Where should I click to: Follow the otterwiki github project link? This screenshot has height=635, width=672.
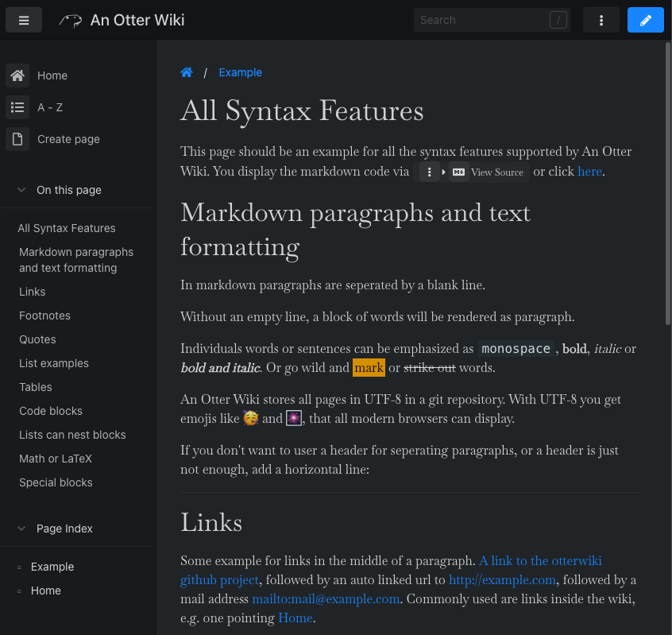point(540,560)
